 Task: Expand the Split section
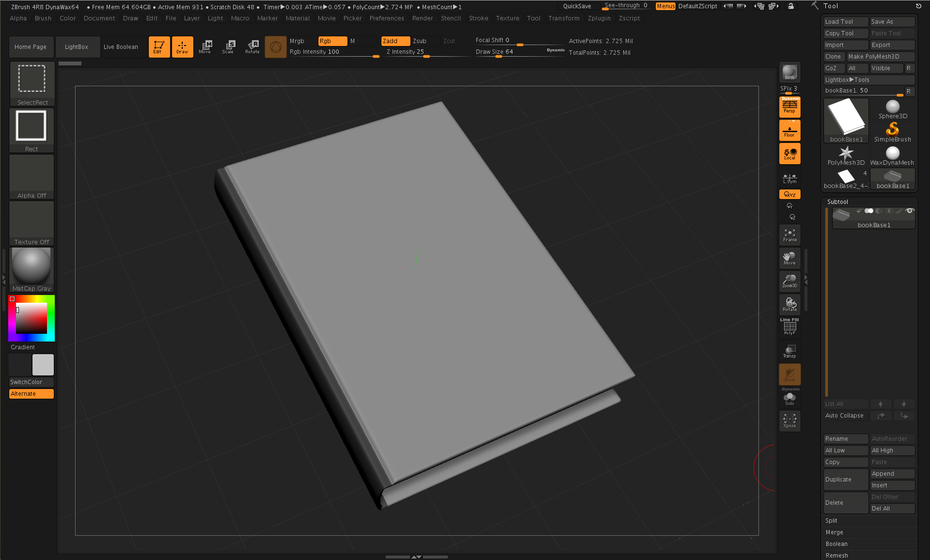[832, 521]
